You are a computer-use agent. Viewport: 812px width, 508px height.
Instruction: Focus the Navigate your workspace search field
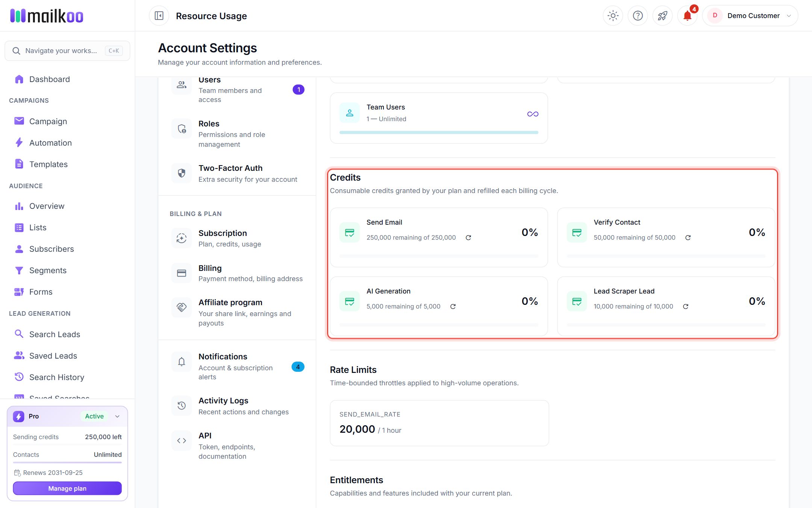(x=67, y=51)
